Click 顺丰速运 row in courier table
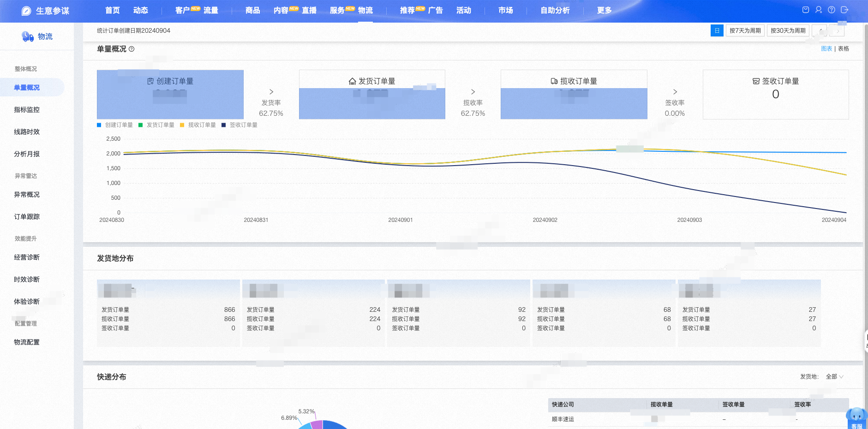The height and width of the screenshot is (429, 868). (698, 419)
